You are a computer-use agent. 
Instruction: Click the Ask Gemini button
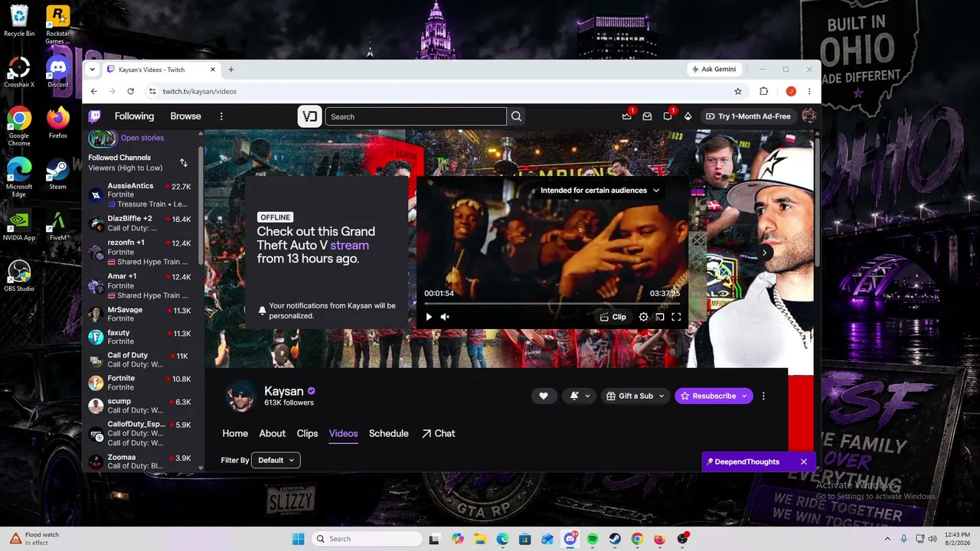click(x=714, y=69)
